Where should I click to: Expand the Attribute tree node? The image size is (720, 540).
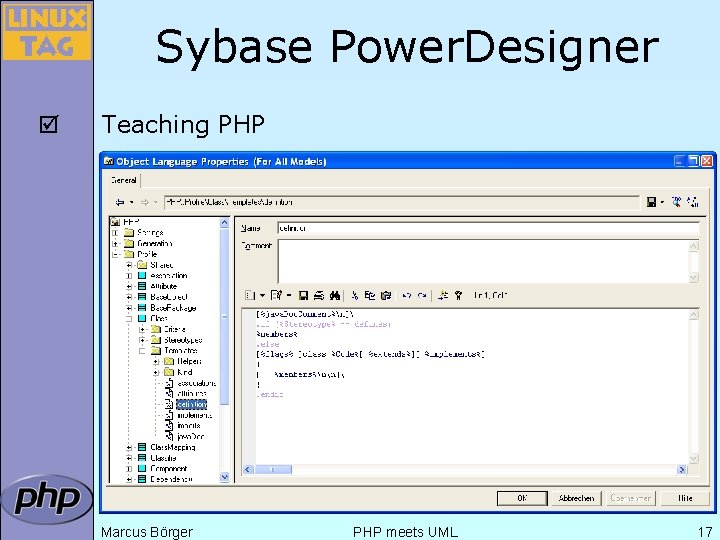pos(129,286)
